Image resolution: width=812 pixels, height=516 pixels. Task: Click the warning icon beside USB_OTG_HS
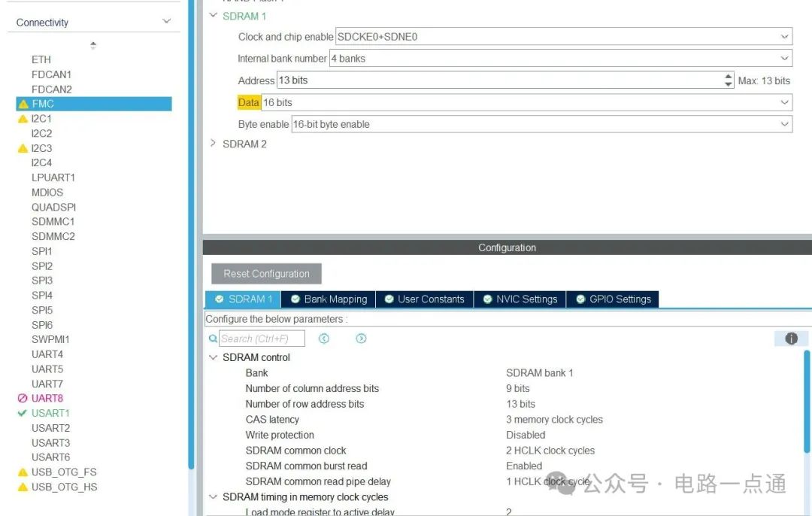[x=23, y=487]
